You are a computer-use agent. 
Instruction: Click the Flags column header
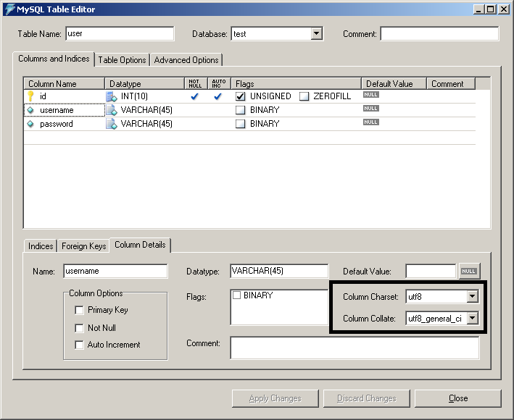coord(296,84)
